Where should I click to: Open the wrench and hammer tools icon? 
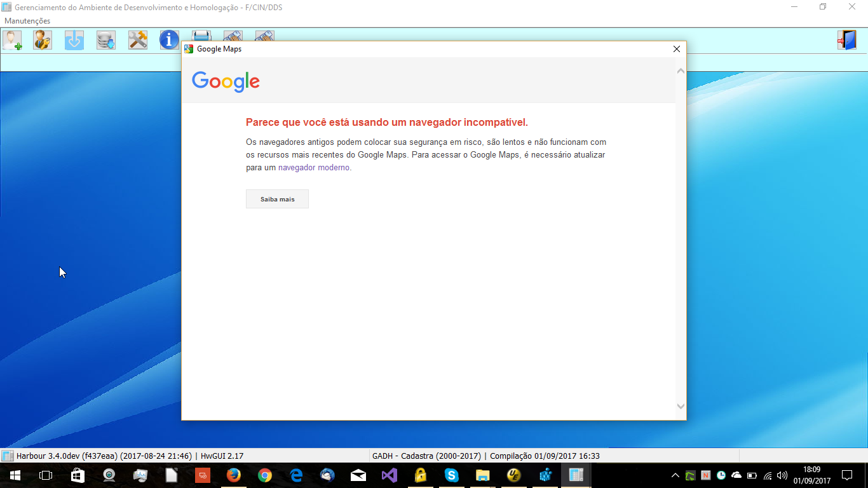point(138,40)
